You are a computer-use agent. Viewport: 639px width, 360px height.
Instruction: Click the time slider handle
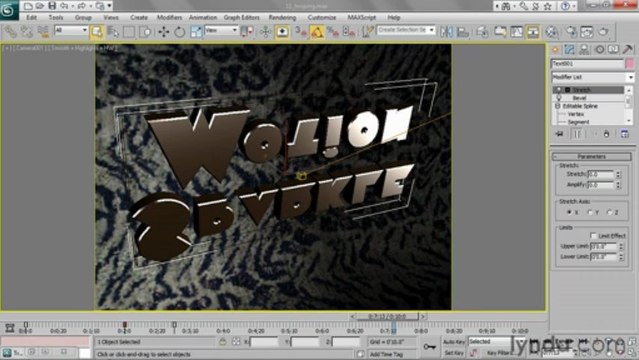tap(388, 316)
